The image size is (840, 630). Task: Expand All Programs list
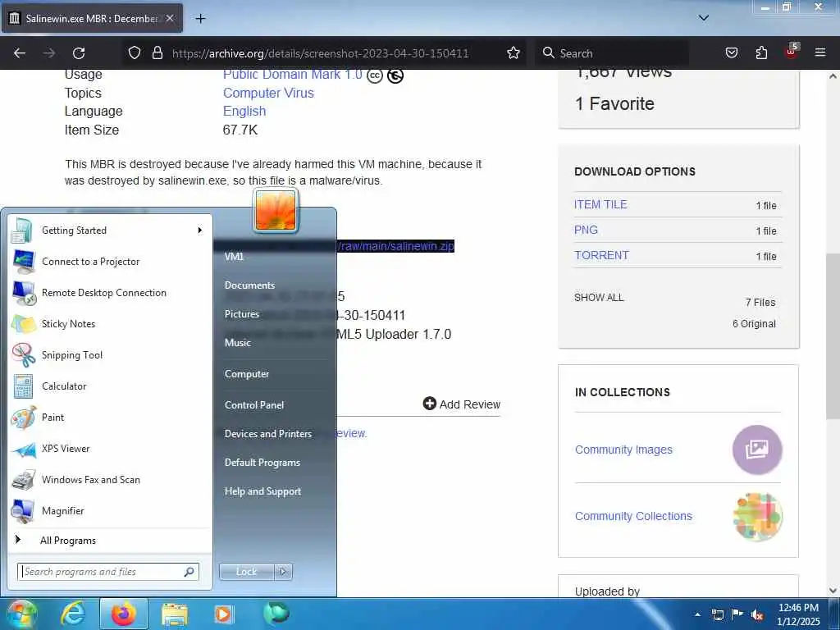(x=109, y=541)
